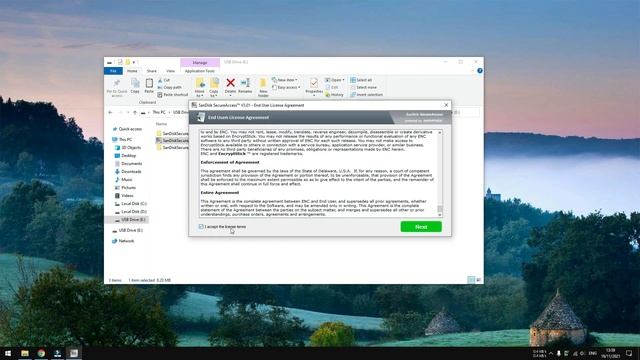Select Network in navigation pane
This screenshot has height=360, width=640.
click(123, 241)
